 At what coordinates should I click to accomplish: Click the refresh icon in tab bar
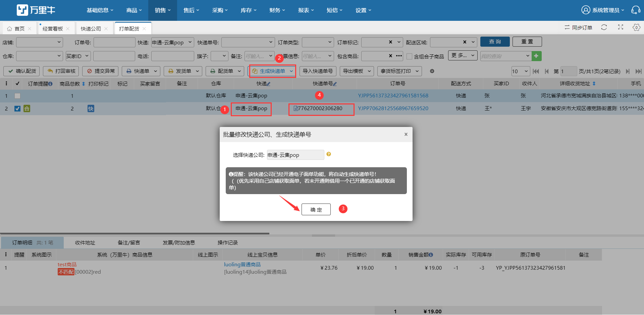coord(604,27)
